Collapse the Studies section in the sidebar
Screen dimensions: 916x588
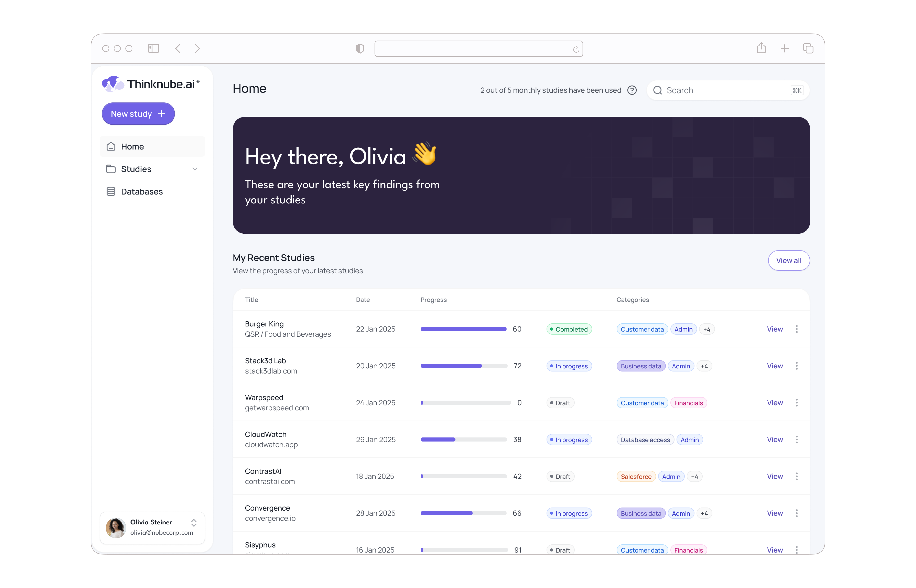[x=195, y=169]
